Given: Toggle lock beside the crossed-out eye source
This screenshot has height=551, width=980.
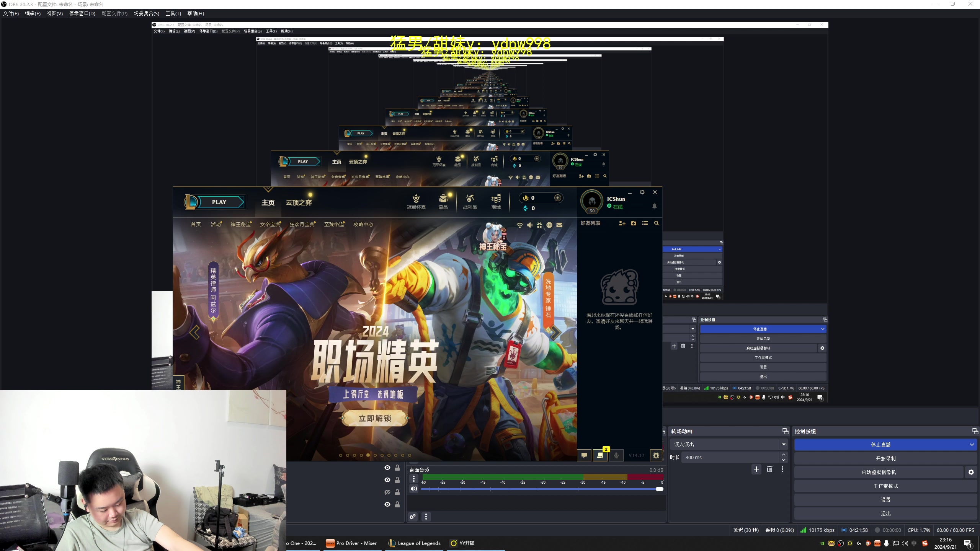Looking at the screenshot, I should coord(397,492).
